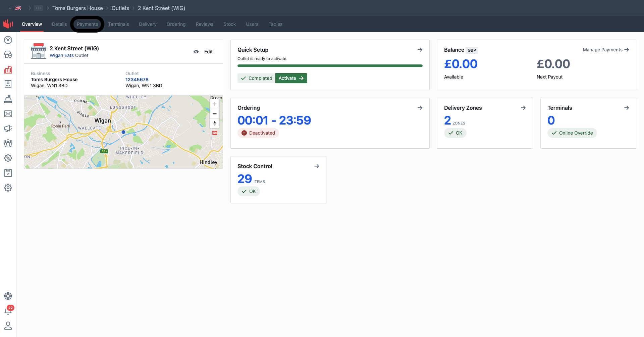Open the Users tab
The image size is (644, 337).
252,24
